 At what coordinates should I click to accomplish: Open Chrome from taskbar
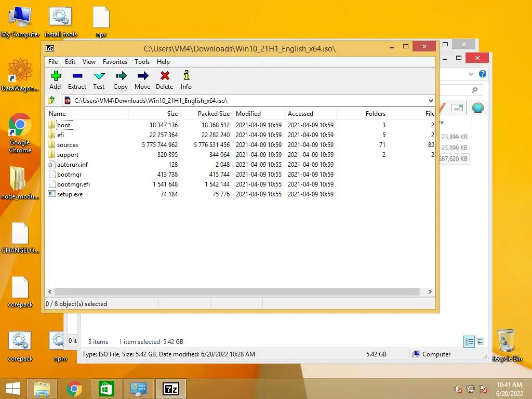74,389
